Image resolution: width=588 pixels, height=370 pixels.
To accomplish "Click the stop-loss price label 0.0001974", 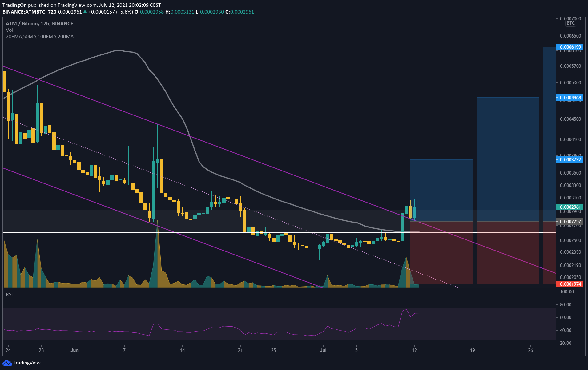I will (x=570, y=284).
